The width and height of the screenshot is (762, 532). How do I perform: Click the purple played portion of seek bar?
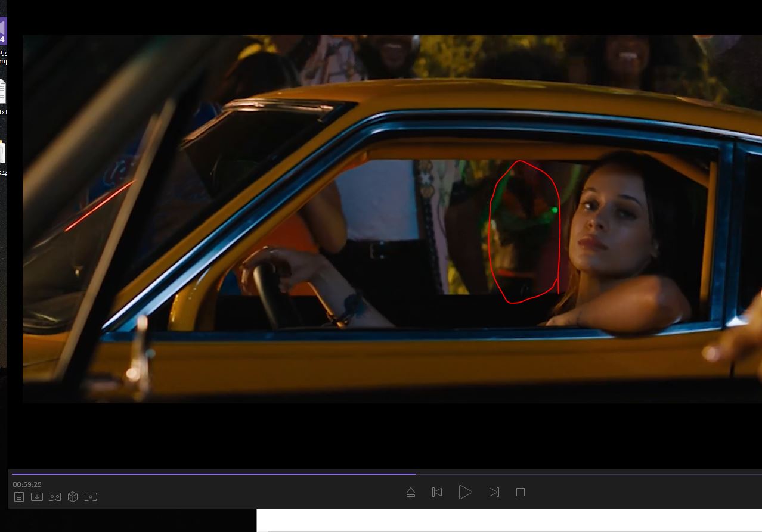tap(209, 474)
